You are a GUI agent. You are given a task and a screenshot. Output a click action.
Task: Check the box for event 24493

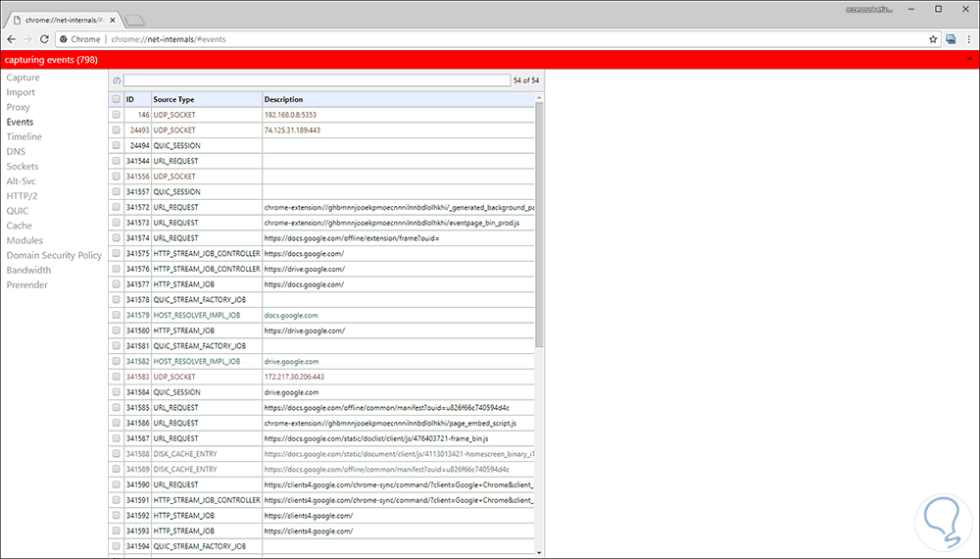[x=117, y=130]
